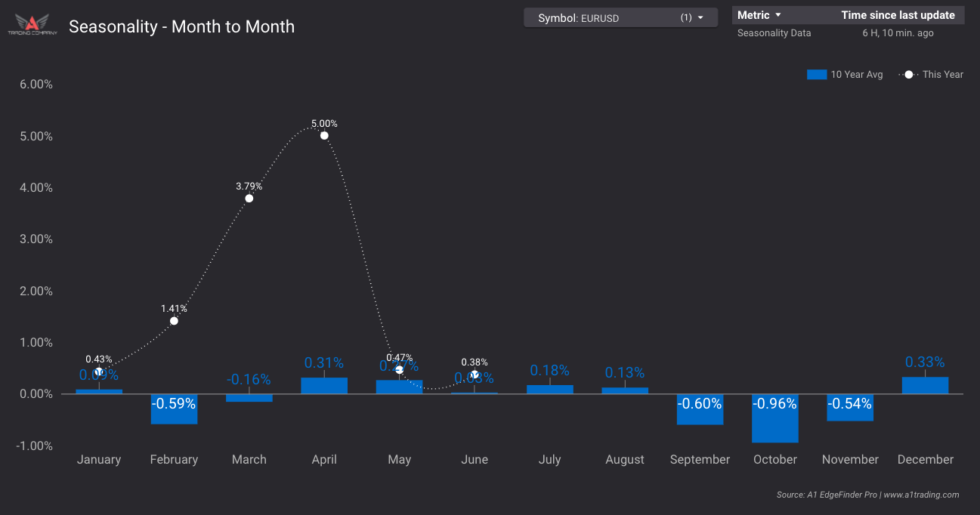Click the Seasonality Data table row
Screen dimensions: 980x515
[774, 33]
